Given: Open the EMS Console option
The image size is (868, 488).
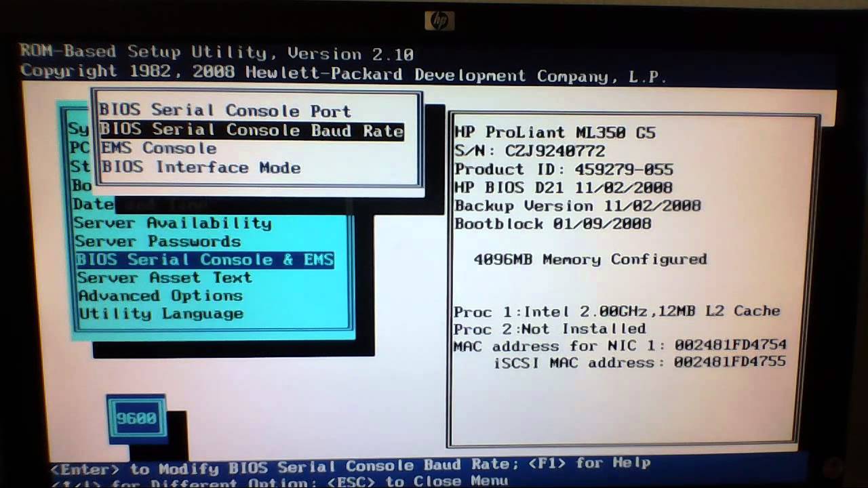Looking at the screenshot, I should tap(159, 148).
